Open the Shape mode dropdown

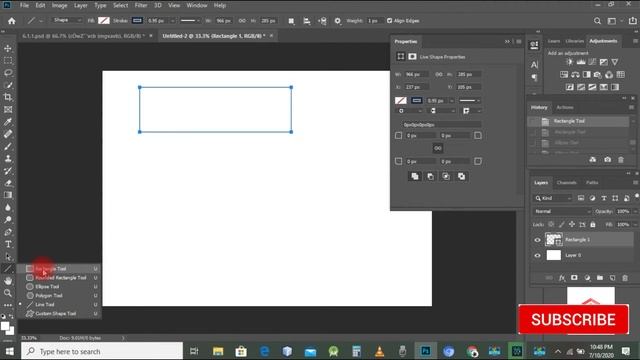(x=67, y=20)
